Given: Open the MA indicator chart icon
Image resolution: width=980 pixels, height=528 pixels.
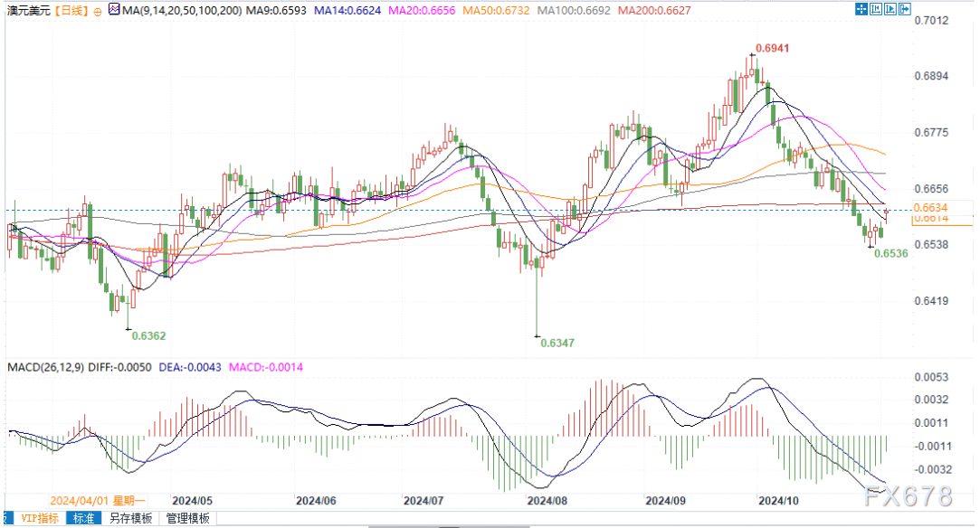Looking at the screenshot, I should pyautogui.click(x=113, y=10).
